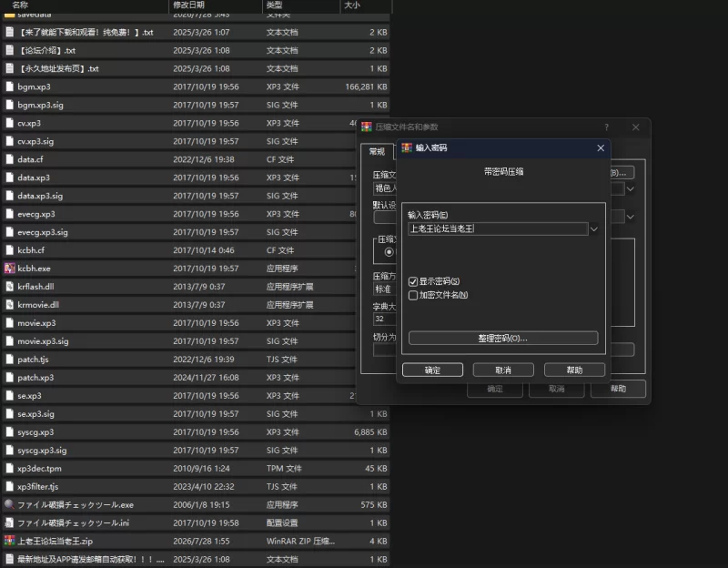Click the 最新地址及APP text file icon
Screen dimensions: 728x568
(x=9, y=559)
